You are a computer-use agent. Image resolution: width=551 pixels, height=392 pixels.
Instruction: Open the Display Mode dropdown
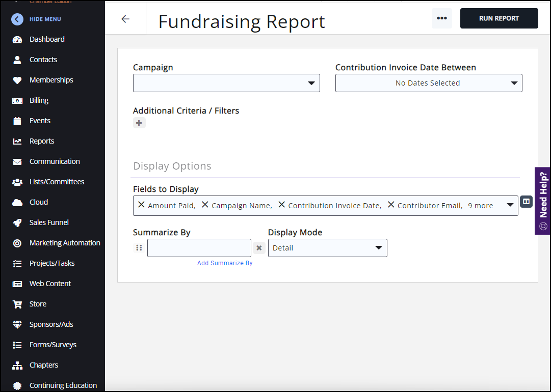[x=327, y=248]
